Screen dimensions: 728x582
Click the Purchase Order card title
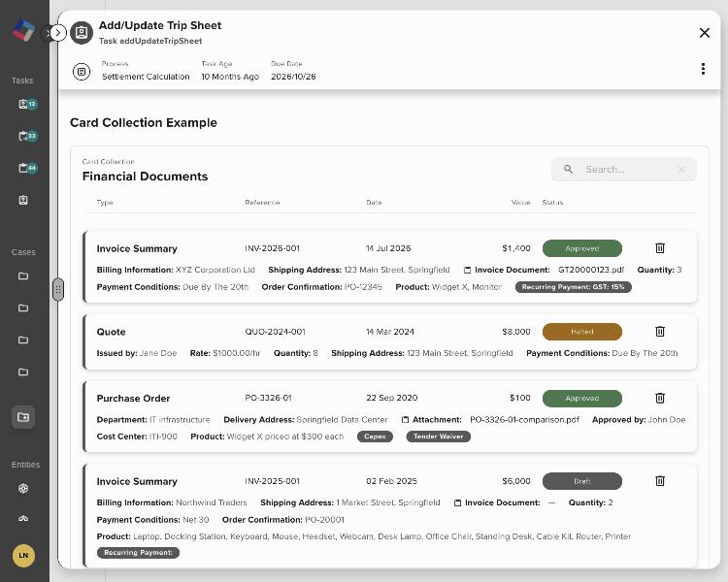[x=133, y=399]
